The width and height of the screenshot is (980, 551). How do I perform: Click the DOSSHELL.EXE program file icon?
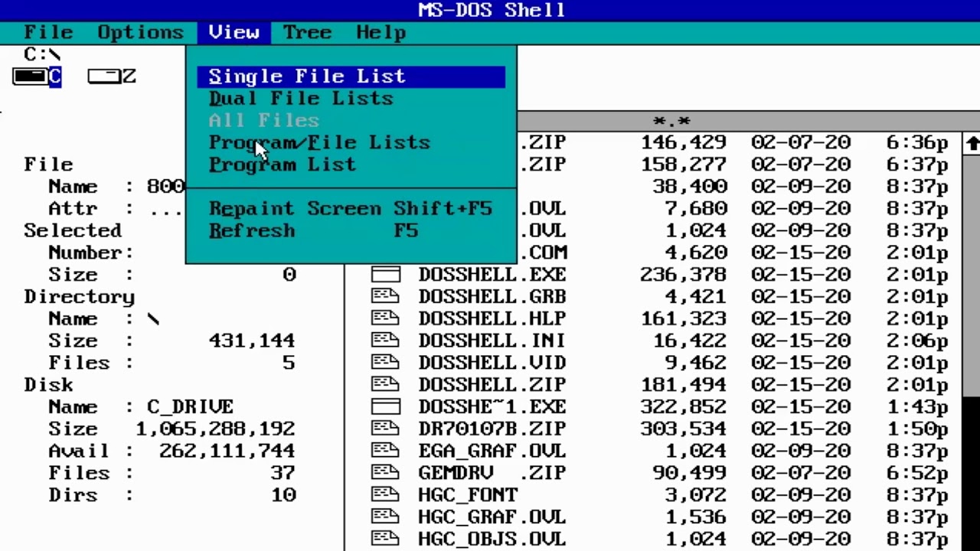click(386, 275)
